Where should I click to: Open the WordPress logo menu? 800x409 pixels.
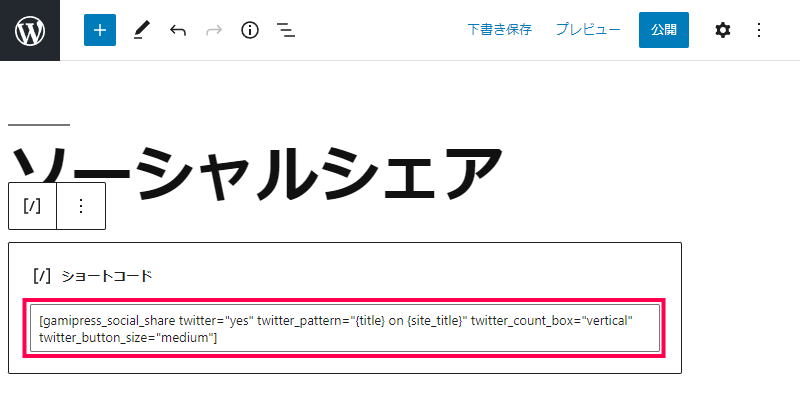click(x=30, y=30)
